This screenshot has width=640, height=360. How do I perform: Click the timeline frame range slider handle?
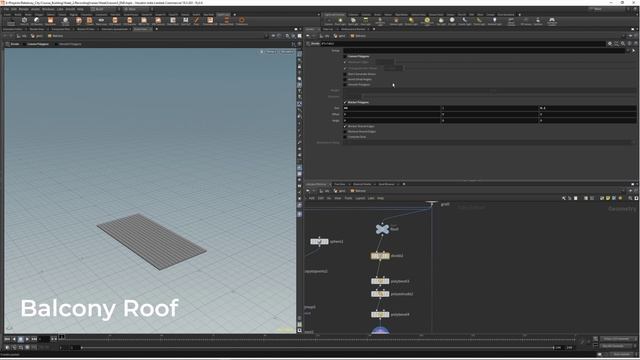[82, 347]
